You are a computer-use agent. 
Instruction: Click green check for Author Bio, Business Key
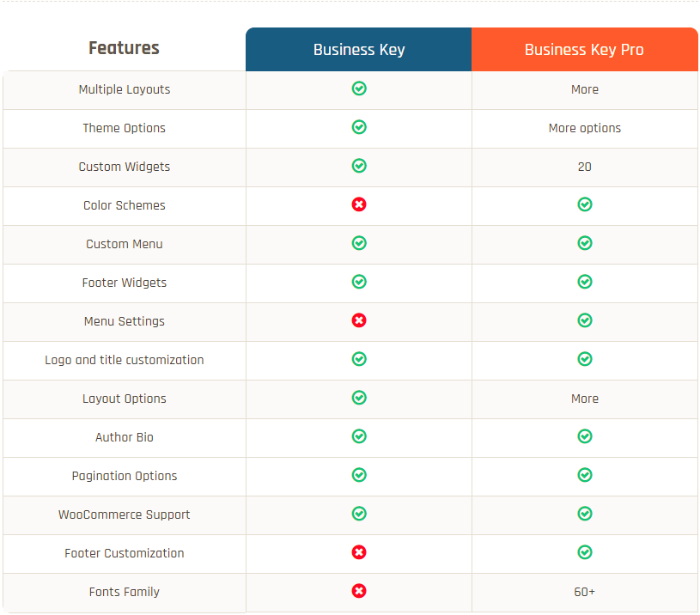click(x=359, y=436)
